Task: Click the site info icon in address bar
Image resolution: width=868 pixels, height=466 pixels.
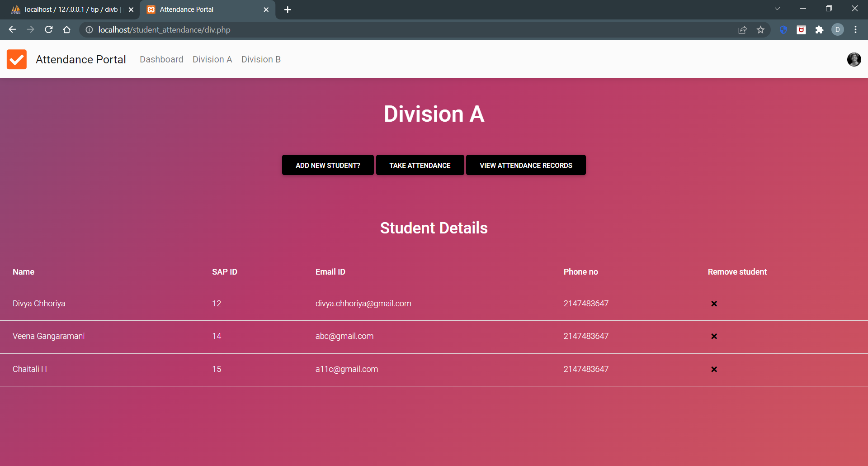Action: point(89,30)
